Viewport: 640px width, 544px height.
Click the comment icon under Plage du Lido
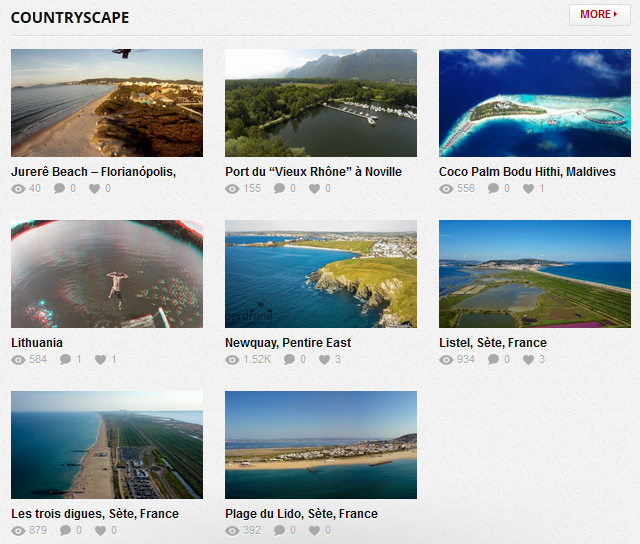[280, 531]
